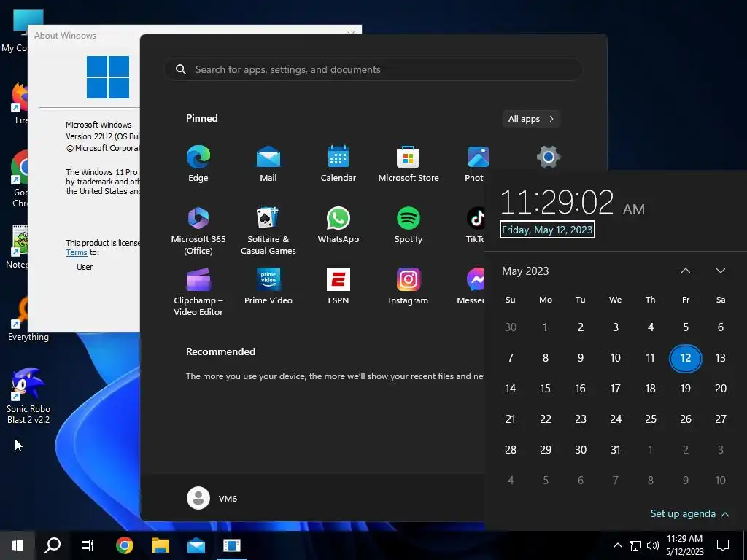Image resolution: width=747 pixels, height=560 pixels.
Task: Open network icon in system tray
Action: [x=635, y=545]
